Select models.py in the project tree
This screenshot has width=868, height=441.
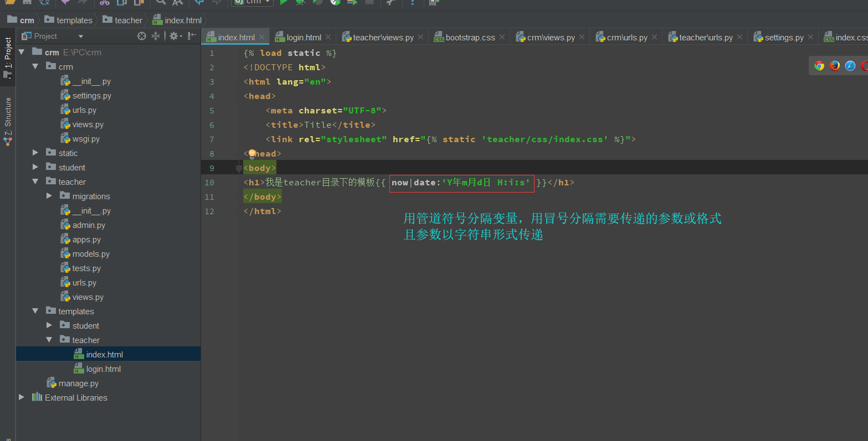[x=91, y=253]
